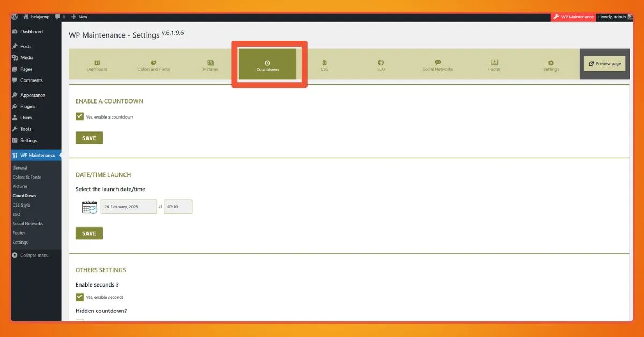
Task: Click SAVE under Date/Time Launch
Action: click(x=89, y=233)
